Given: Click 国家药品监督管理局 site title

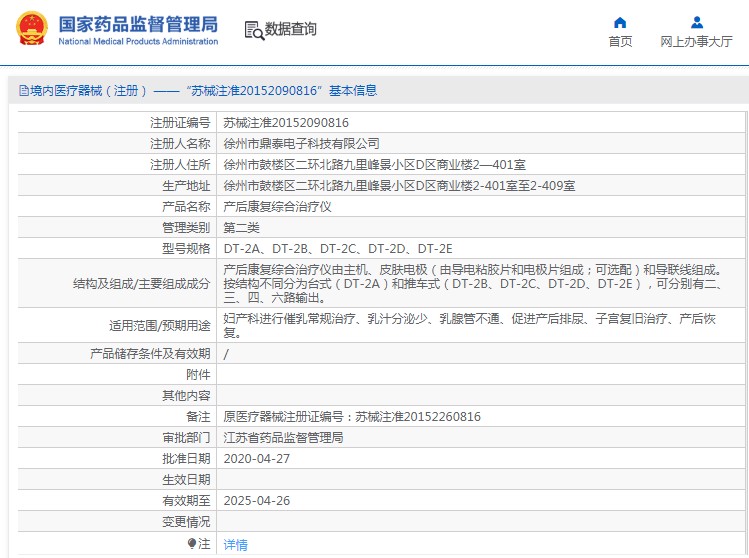Looking at the screenshot, I should [x=138, y=24].
